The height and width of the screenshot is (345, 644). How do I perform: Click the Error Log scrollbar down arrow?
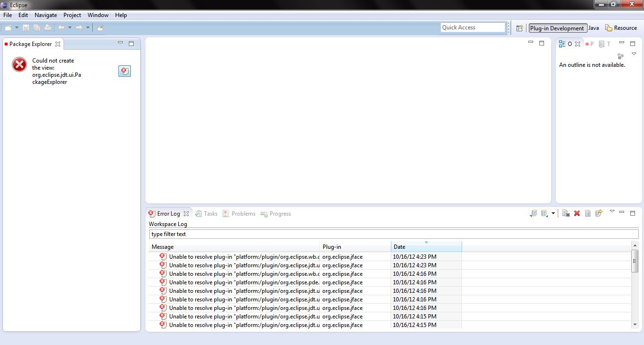(x=635, y=325)
